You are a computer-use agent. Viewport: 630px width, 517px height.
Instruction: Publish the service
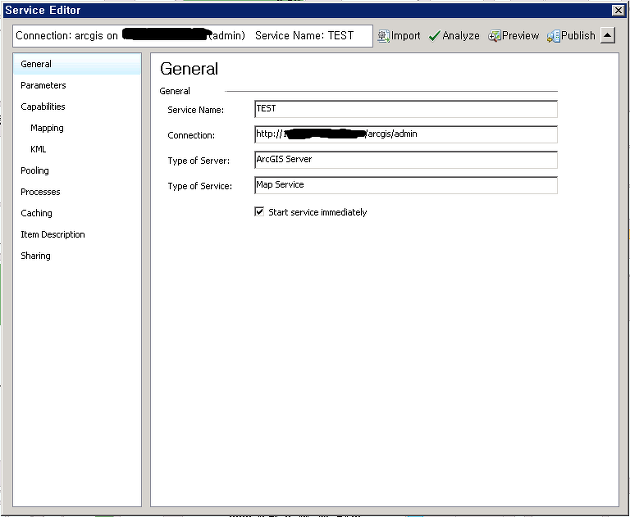571,36
